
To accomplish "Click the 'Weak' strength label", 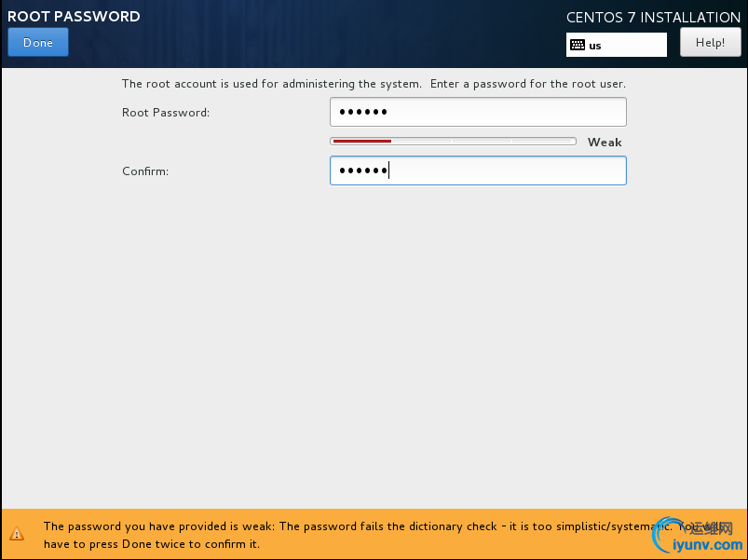I will click(605, 143).
